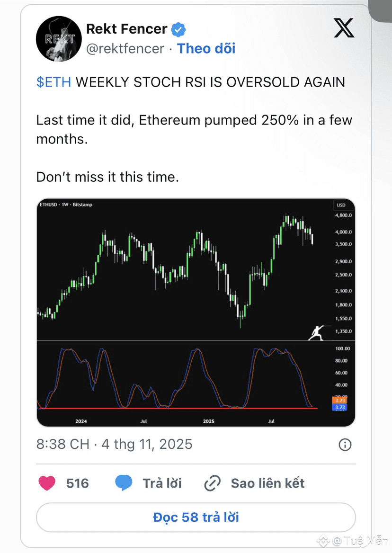
Task: Open the Rekt Fencer profile avatar
Action: (59, 39)
